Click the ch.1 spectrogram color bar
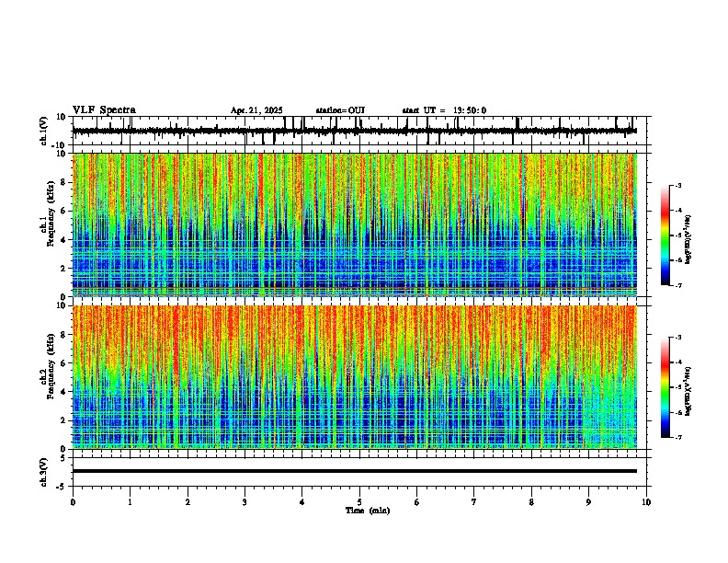 click(665, 236)
